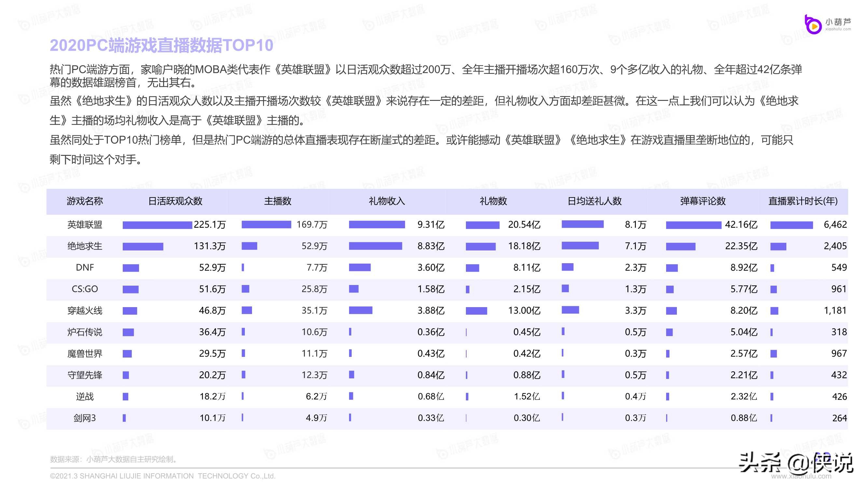Click the 数据来源 source note
This screenshot has width=868, height=488.
click(x=115, y=459)
